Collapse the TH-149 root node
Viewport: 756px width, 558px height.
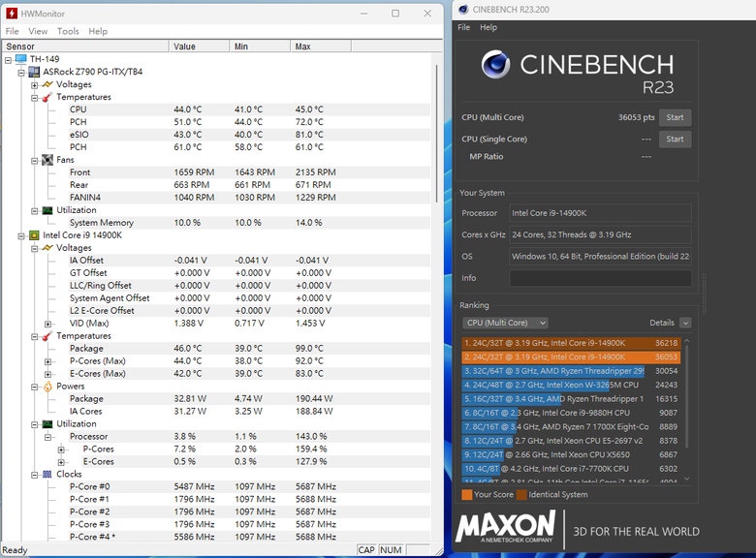(x=8, y=60)
